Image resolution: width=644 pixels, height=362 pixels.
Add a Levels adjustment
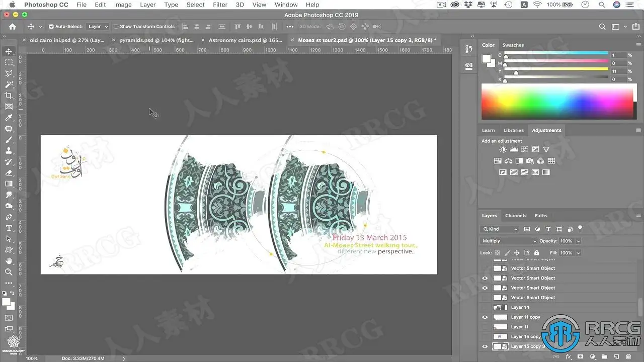[514, 149]
